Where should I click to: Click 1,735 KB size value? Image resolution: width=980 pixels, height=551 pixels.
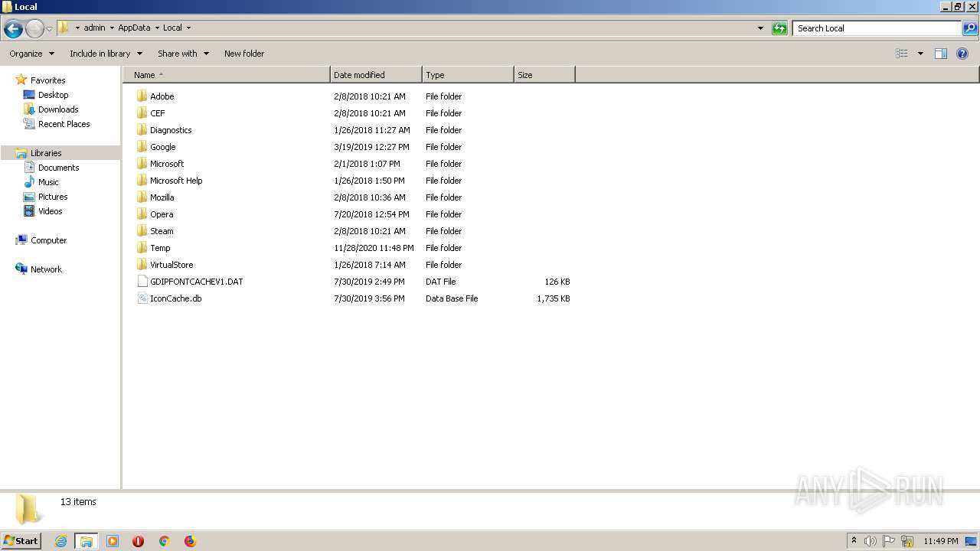tap(554, 298)
